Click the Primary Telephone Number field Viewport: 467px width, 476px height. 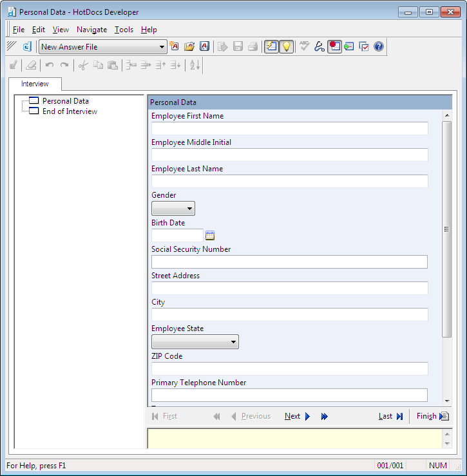click(x=289, y=395)
